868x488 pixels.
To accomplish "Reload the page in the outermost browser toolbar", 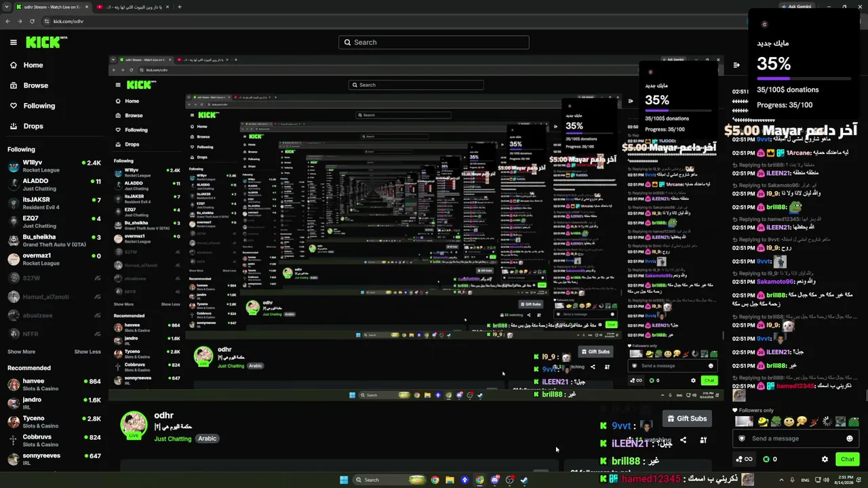I will [32, 21].
